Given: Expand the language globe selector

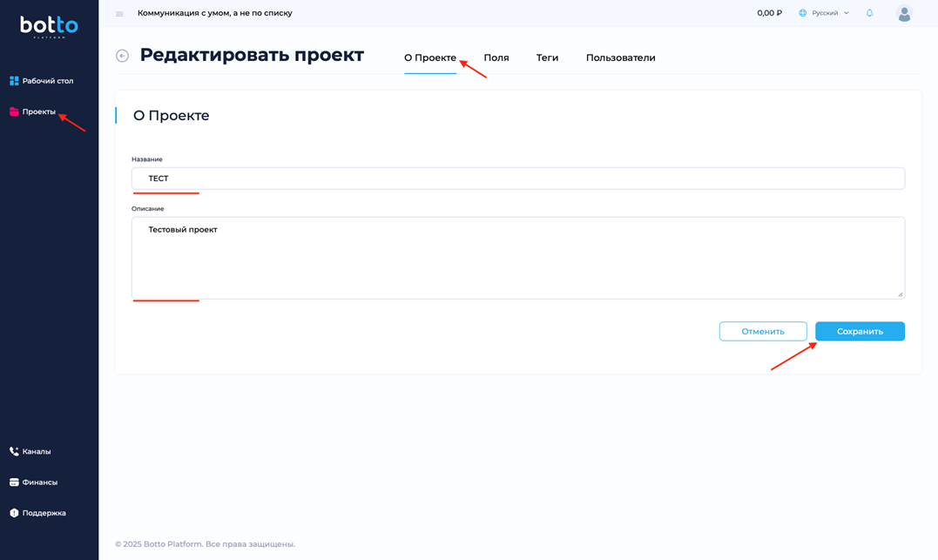Looking at the screenshot, I should click(x=802, y=13).
